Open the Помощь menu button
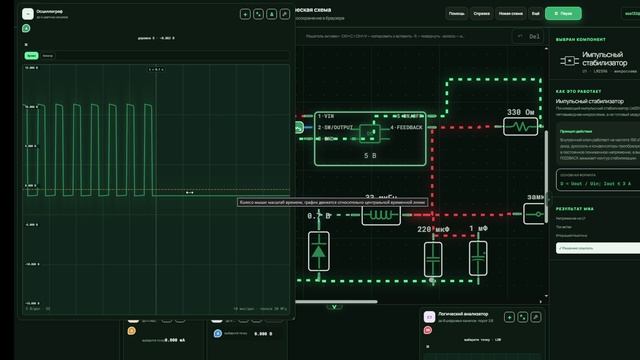 pos(456,13)
